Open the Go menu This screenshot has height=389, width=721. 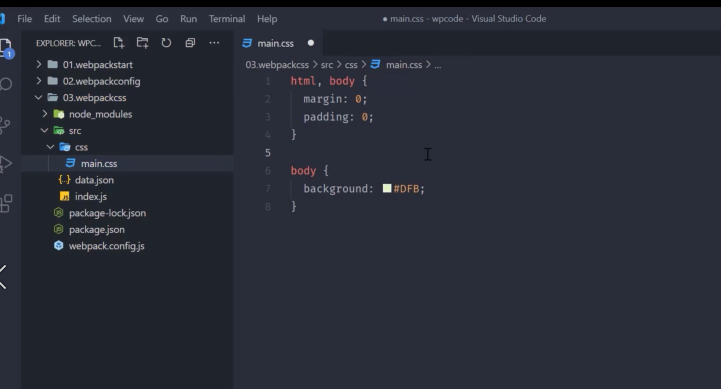click(161, 19)
